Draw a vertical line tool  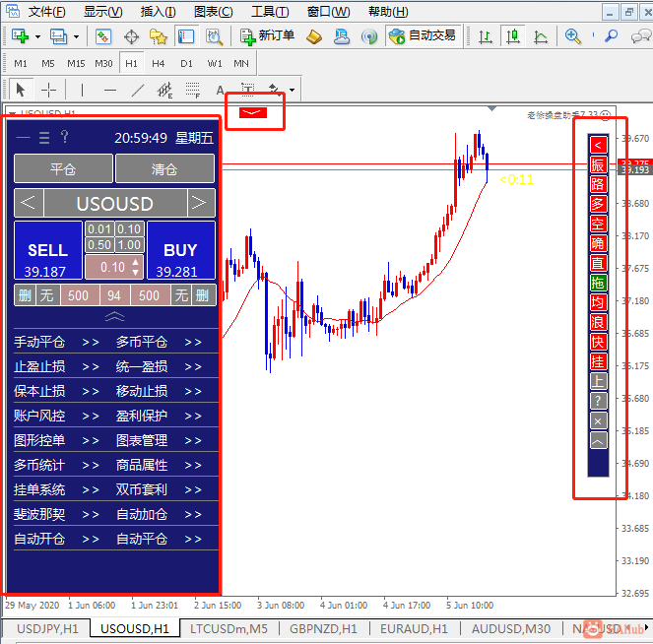pos(82,90)
